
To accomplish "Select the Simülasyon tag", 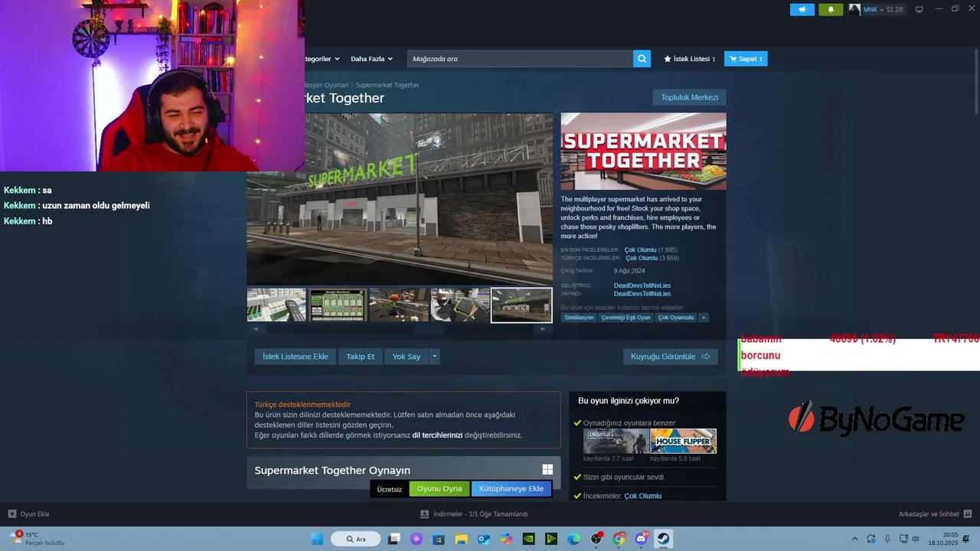I will (579, 318).
